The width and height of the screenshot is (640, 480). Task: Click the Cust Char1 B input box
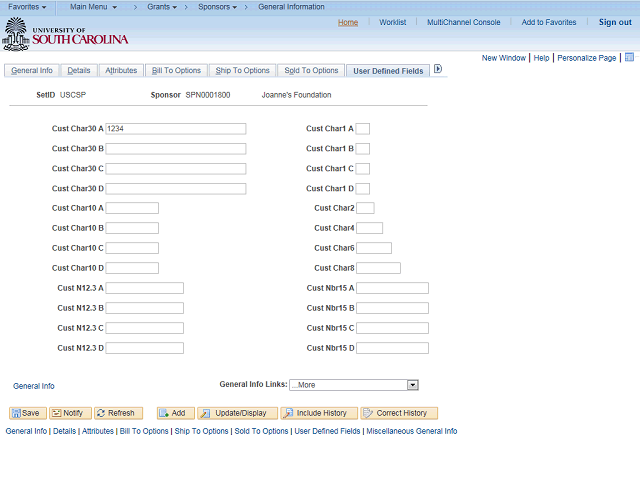pyautogui.click(x=363, y=149)
